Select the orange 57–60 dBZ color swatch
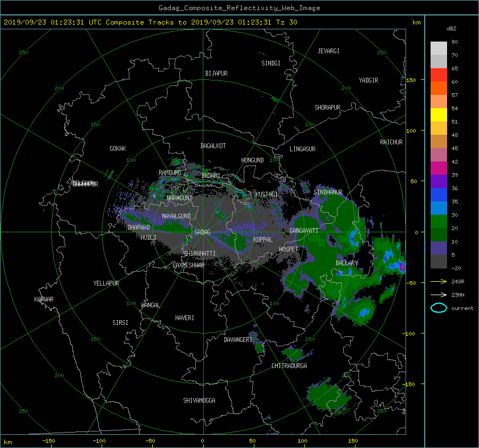 coord(439,88)
